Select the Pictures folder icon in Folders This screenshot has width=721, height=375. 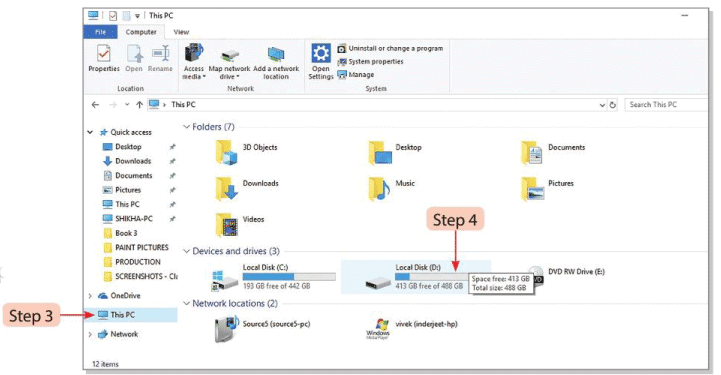[x=532, y=188]
